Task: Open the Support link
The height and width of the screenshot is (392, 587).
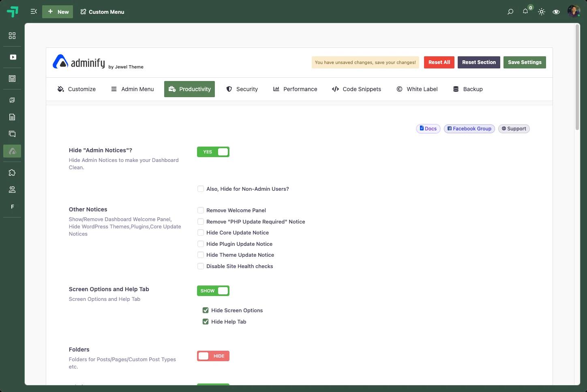Action: click(x=514, y=129)
